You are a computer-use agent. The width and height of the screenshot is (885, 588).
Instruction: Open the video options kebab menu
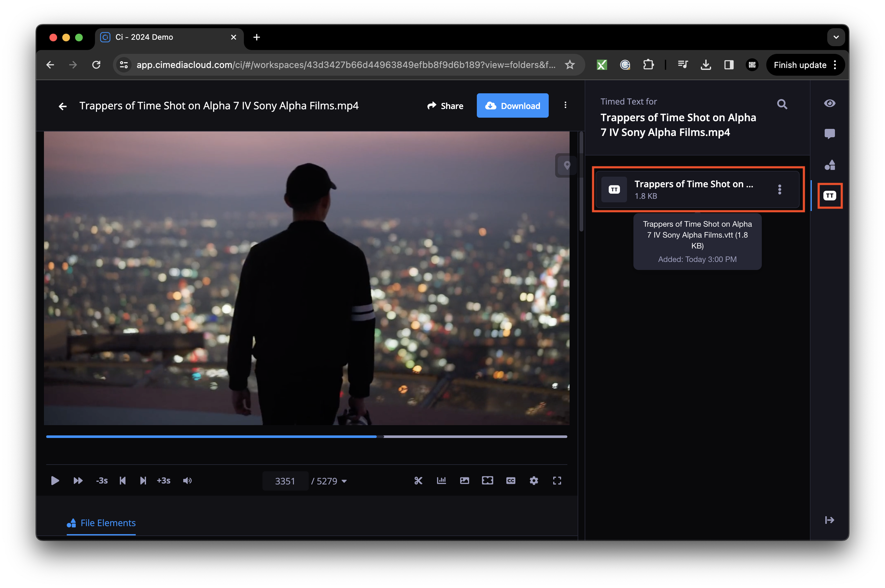pos(565,105)
